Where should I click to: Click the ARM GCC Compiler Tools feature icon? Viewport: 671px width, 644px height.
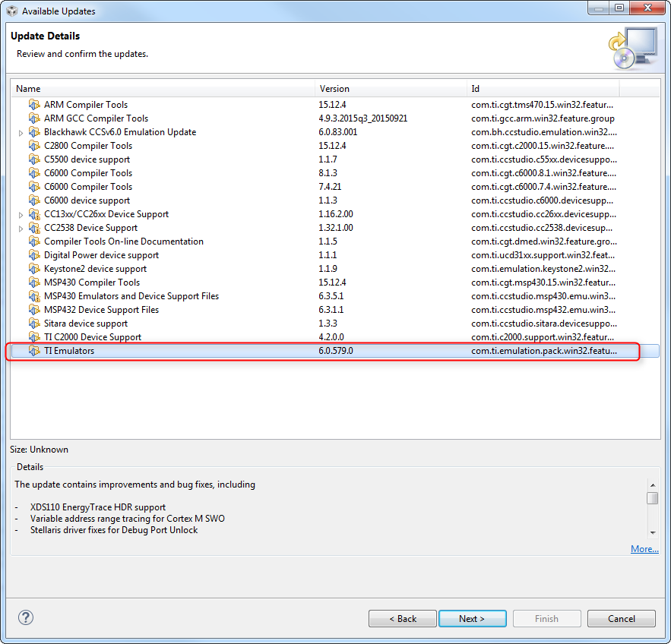point(34,118)
